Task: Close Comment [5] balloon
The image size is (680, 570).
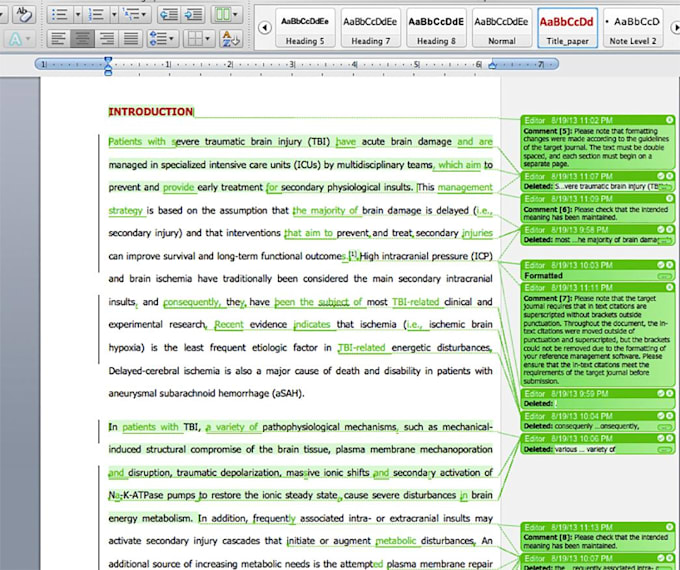Action: (x=670, y=120)
